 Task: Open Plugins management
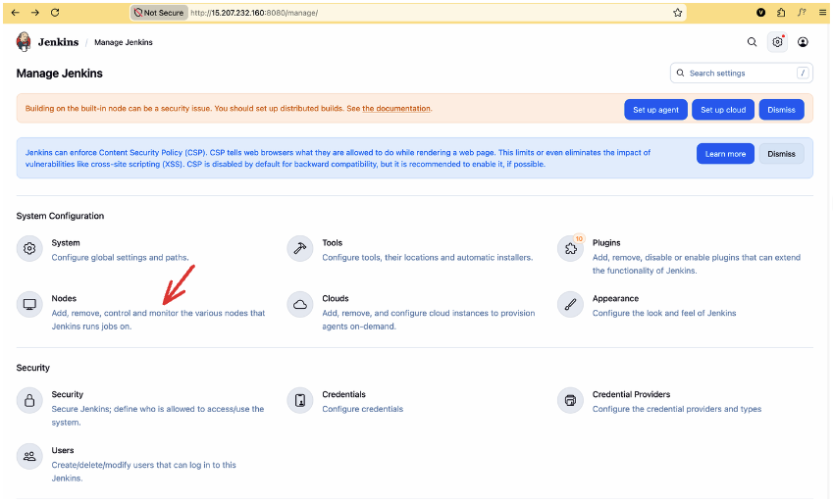click(x=606, y=243)
